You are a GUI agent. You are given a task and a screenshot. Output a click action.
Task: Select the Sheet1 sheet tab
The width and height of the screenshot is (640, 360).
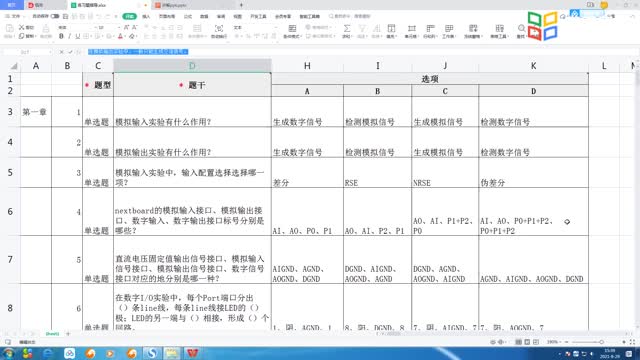coord(52,334)
